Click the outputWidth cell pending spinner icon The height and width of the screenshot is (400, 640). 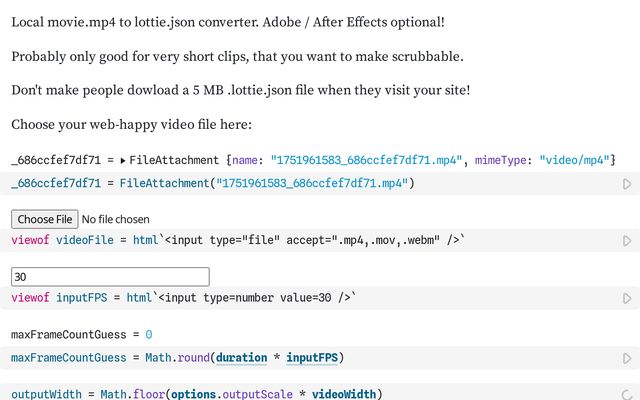tap(627, 395)
